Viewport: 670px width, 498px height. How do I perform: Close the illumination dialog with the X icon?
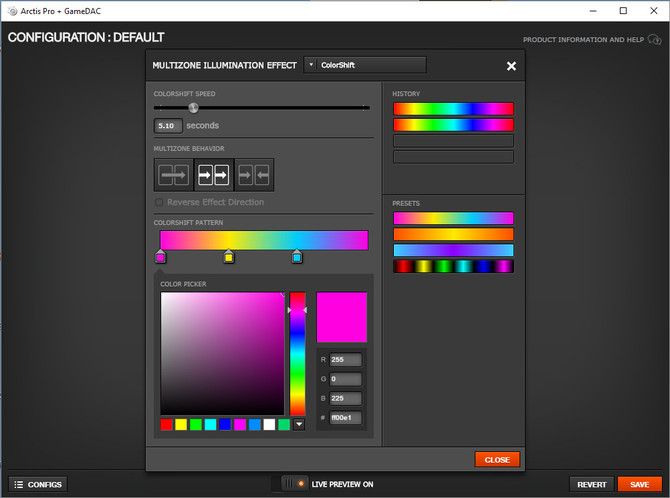click(511, 66)
